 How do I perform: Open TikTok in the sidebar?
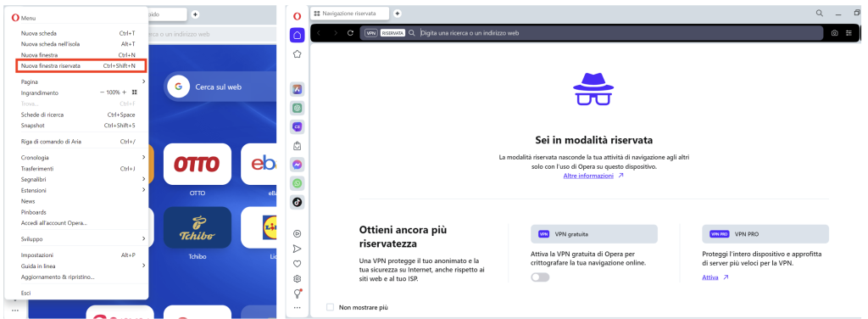pyautogui.click(x=298, y=202)
